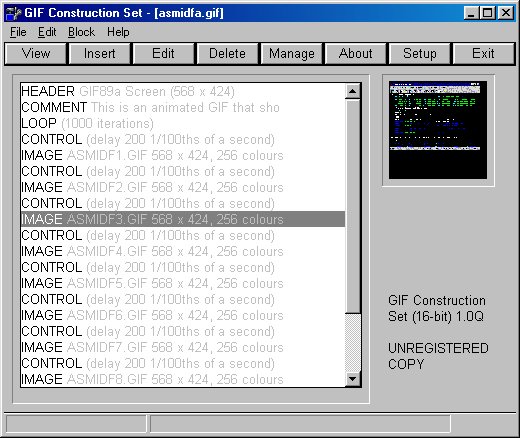The width and height of the screenshot is (520, 438).
Task: Open the Edit menu
Action: 47,32
